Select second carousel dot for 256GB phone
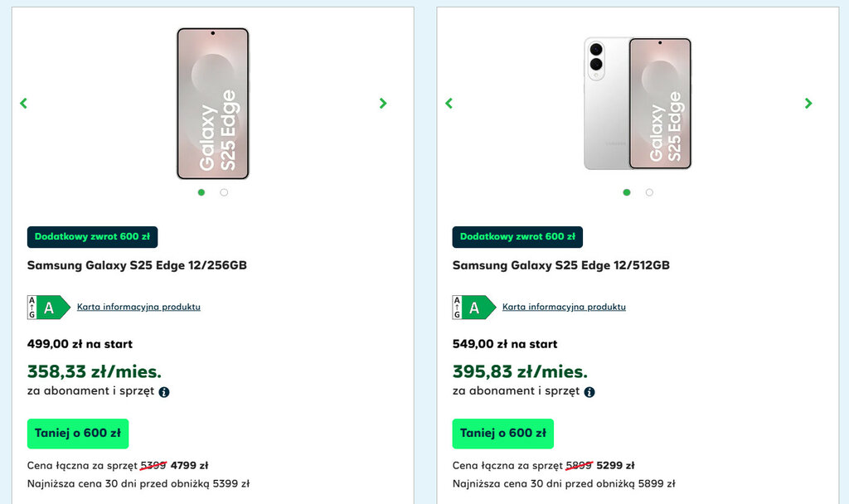Screen dimensions: 849x504 [224, 192]
